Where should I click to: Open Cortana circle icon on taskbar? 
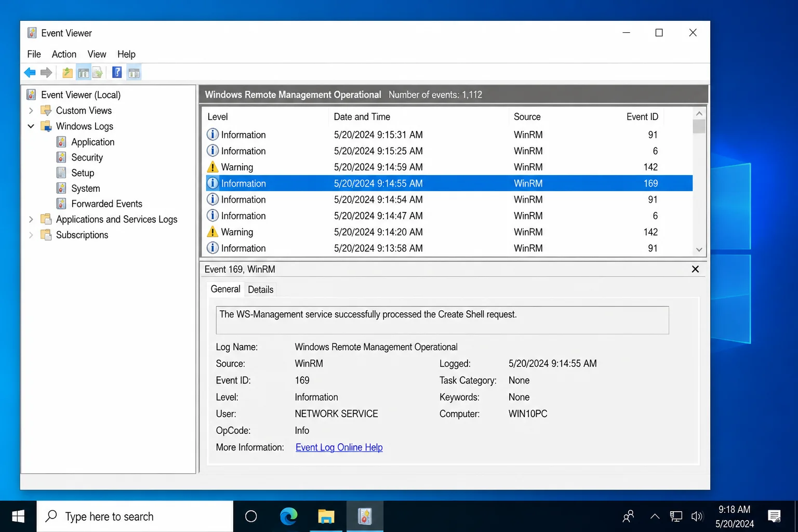251,516
